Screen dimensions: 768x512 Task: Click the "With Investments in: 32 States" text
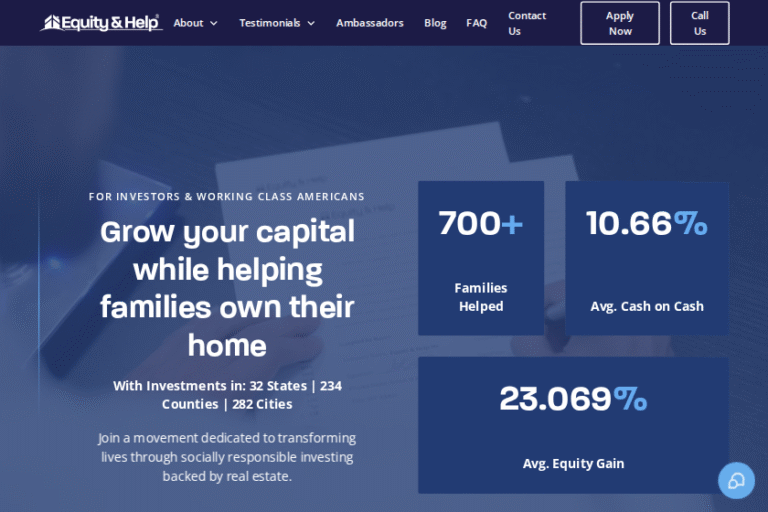[x=227, y=395]
